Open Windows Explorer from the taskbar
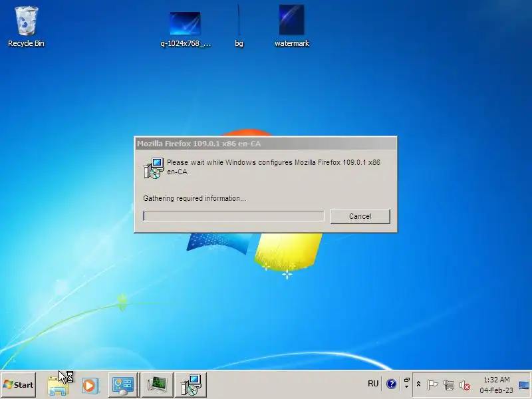Image resolution: width=532 pixels, height=399 pixels. click(x=58, y=385)
